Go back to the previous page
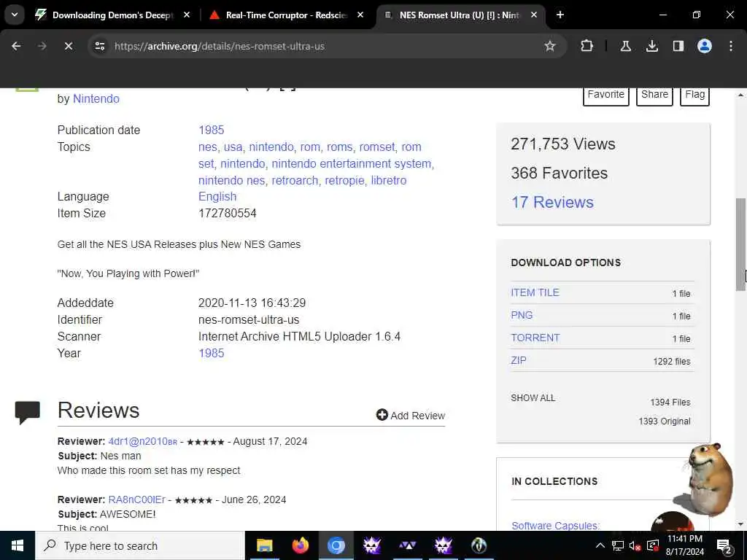 tap(16, 46)
